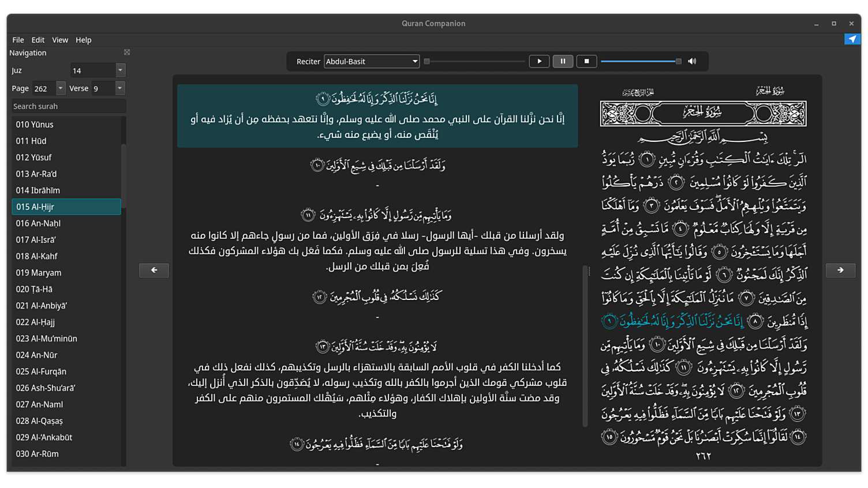
Task: Click the speaker icon to mute audio
Action: tap(691, 61)
